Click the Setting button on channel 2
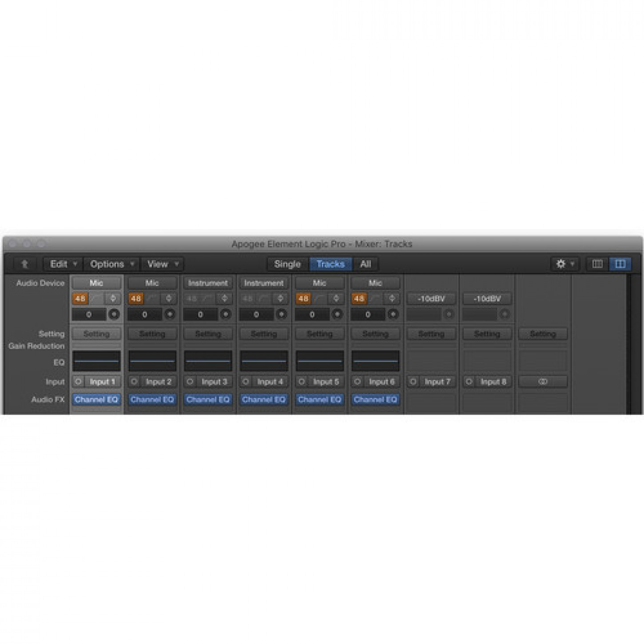The height and width of the screenshot is (644, 644). coord(152,334)
